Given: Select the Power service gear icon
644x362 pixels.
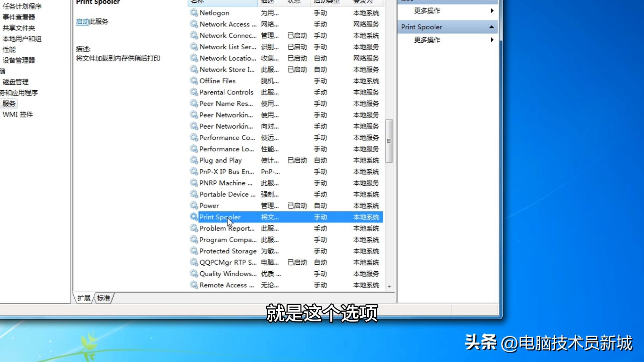Looking at the screenshot, I should point(194,206).
